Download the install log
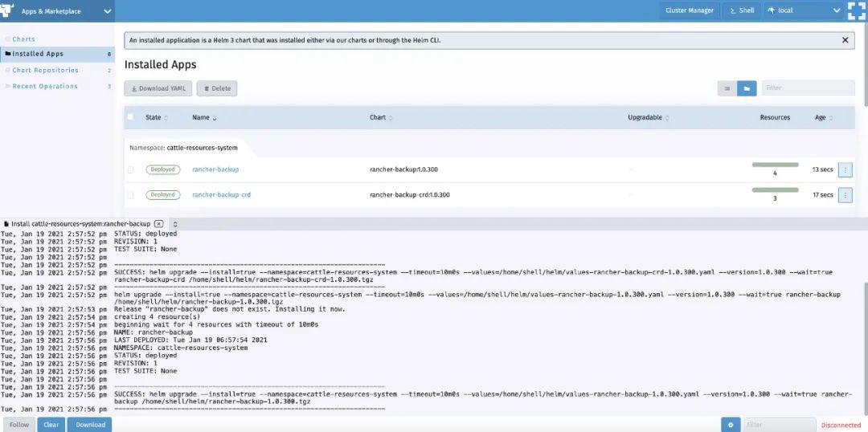The width and height of the screenshot is (868, 432). [x=90, y=425]
